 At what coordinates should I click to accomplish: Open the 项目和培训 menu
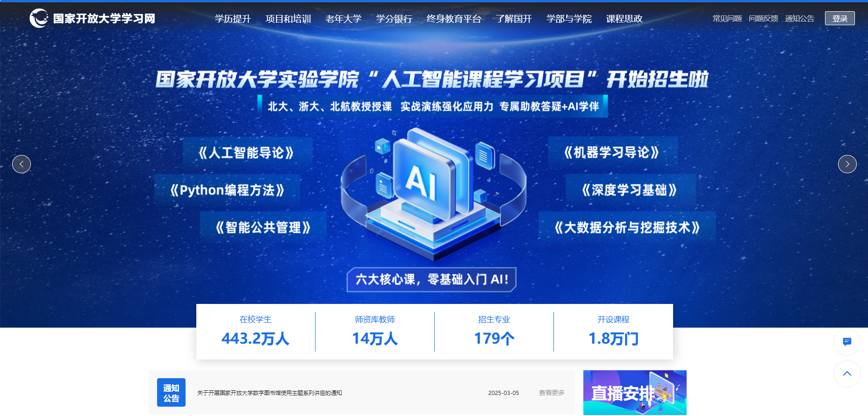(x=288, y=19)
